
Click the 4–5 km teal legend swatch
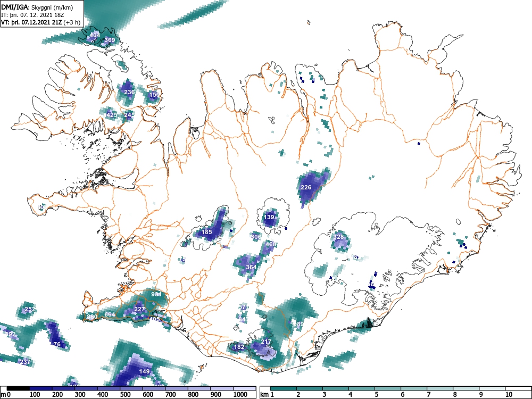click(x=362, y=388)
